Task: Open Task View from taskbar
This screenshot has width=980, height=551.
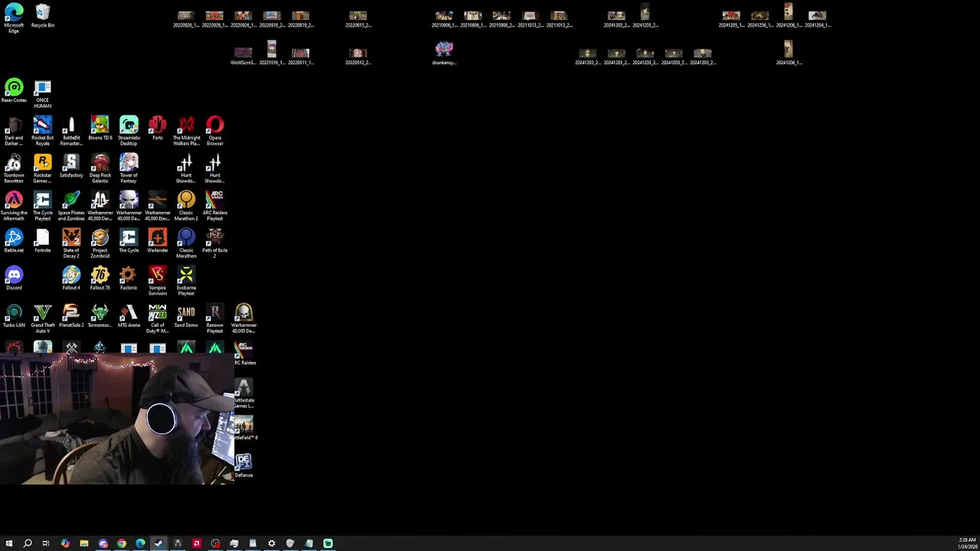Action: pos(46,543)
